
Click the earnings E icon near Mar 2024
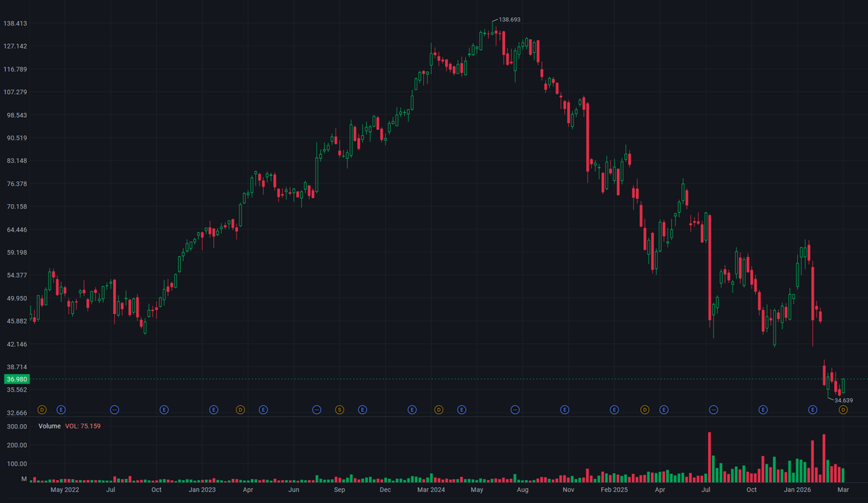click(x=411, y=410)
